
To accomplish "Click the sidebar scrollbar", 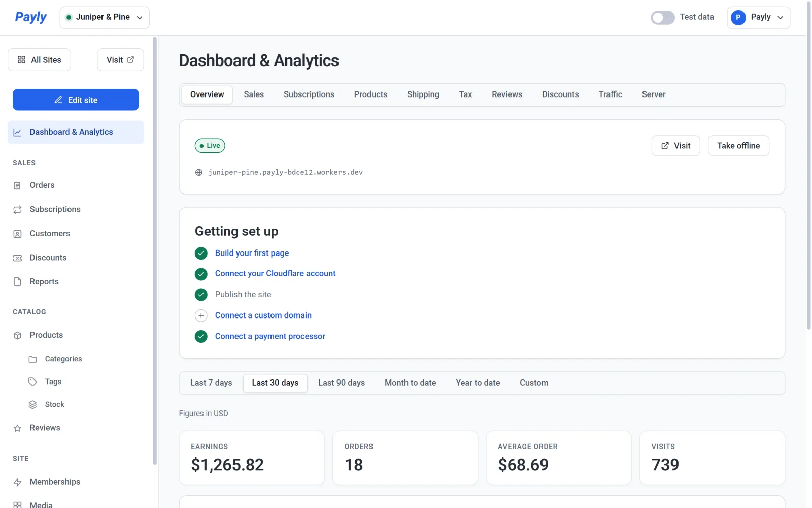I will (155, 250).
